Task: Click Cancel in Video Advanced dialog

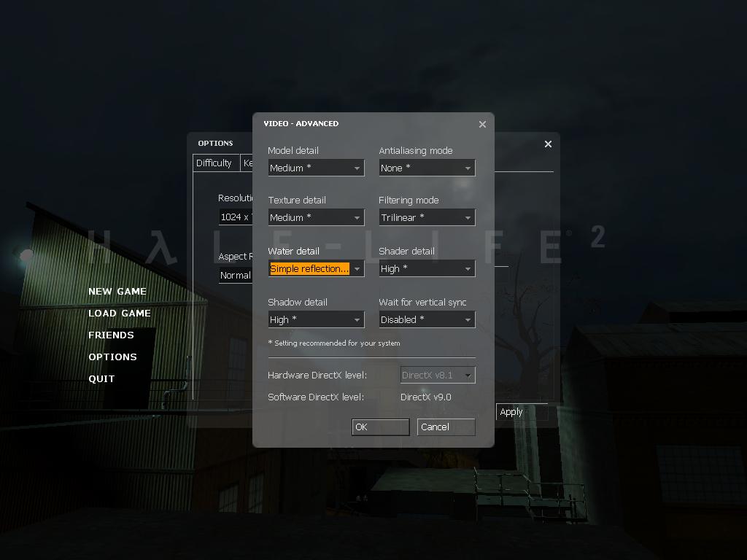Action: click(446, 427)
